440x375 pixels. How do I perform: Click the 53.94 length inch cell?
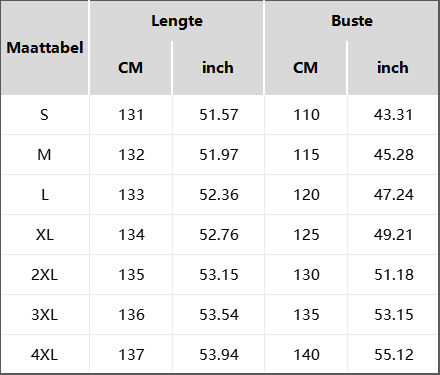point(219,355)
